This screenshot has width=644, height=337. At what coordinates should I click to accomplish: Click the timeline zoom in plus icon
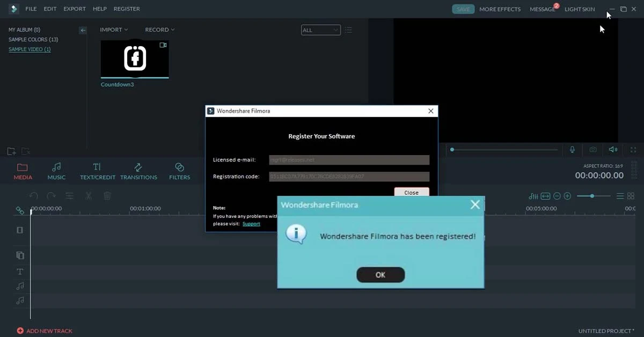click(567, 196)
